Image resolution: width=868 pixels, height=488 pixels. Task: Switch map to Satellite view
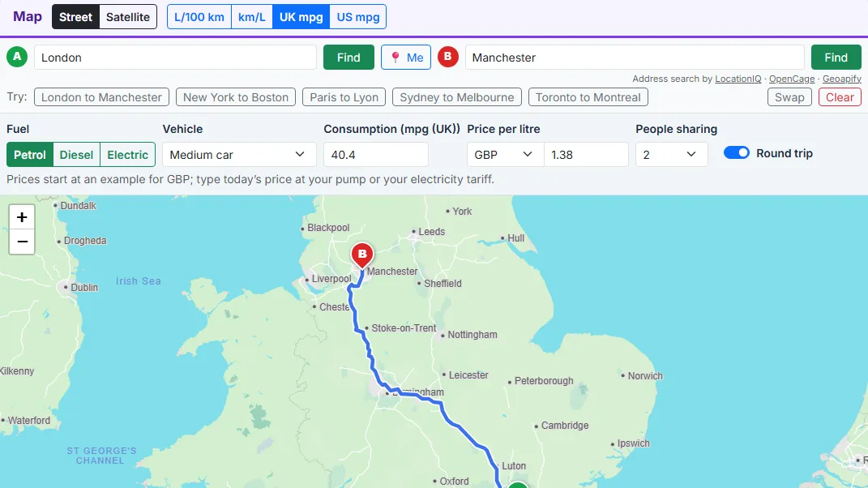128,17
